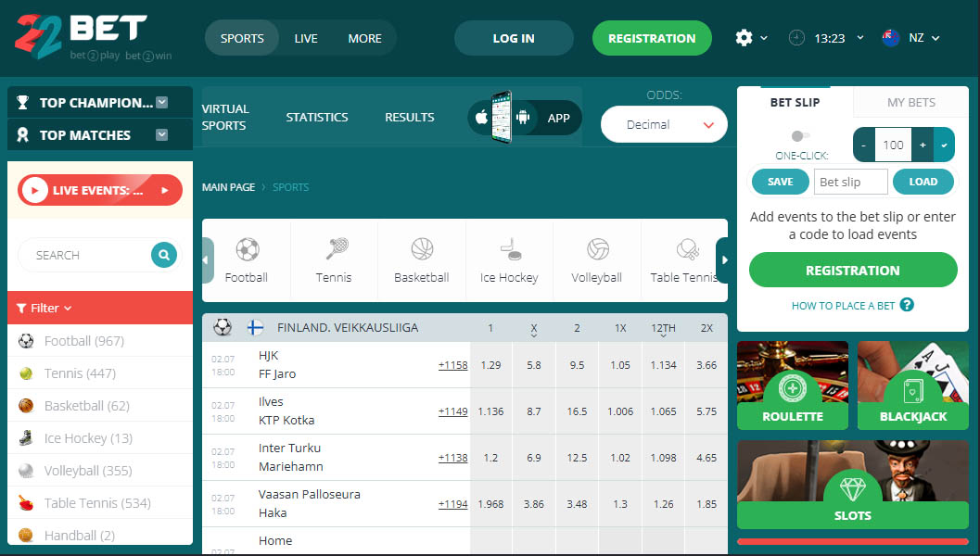Click Football ball icon in sidebar list
Viewport: 980px width, 556px height.
(x=26, y=340)
